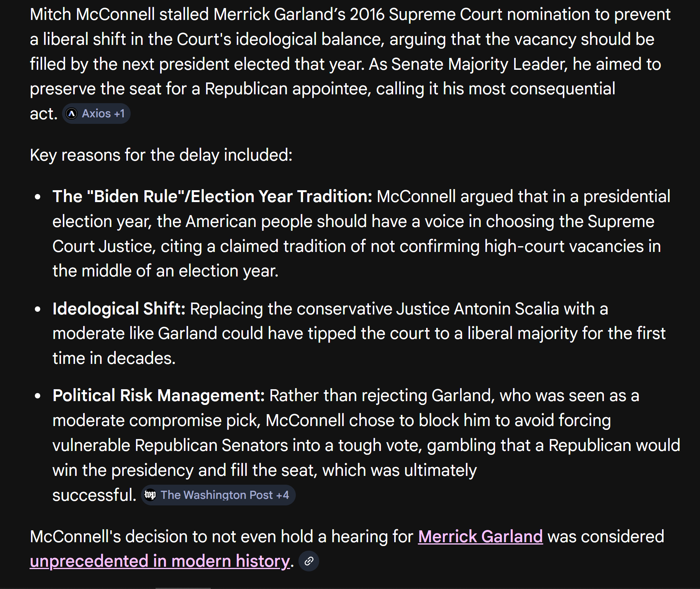Click the bullet point before 'Ideological Shift'

38,309
